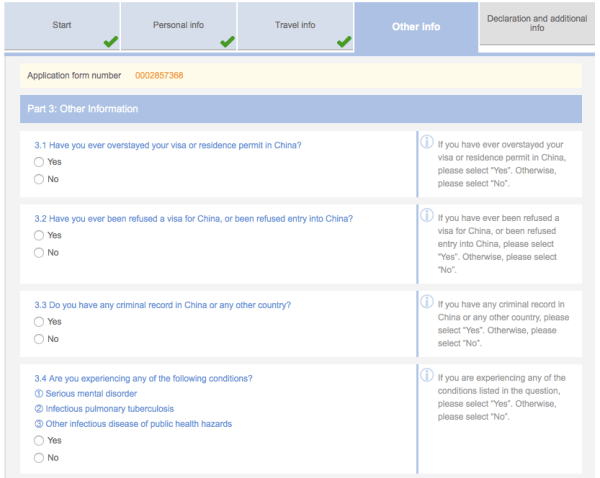Image resolution: width=600 pixels, height=478 pixels.
Task: Open Declaration and additional info tab
Action: [537, 23]
